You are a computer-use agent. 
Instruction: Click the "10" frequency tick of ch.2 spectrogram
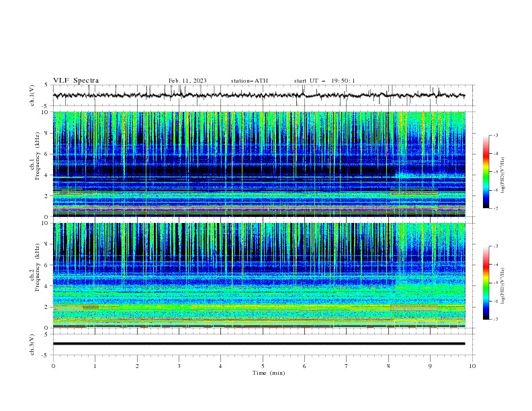(x=45, y=223)
